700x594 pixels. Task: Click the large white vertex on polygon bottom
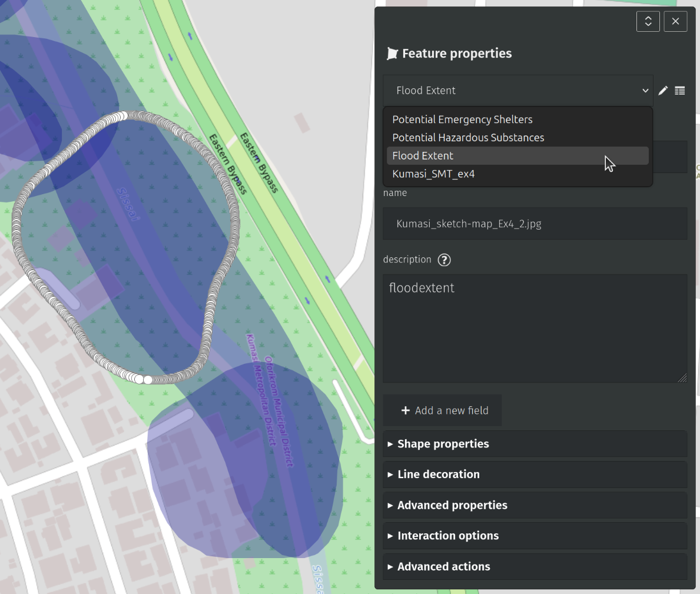(148, 380)
